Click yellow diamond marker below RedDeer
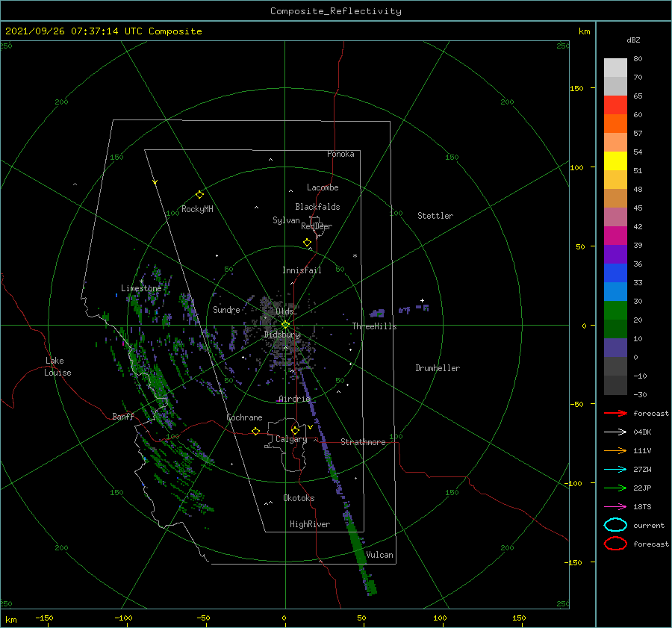Screen dimensions: 672x628 (x=307, y=243)
